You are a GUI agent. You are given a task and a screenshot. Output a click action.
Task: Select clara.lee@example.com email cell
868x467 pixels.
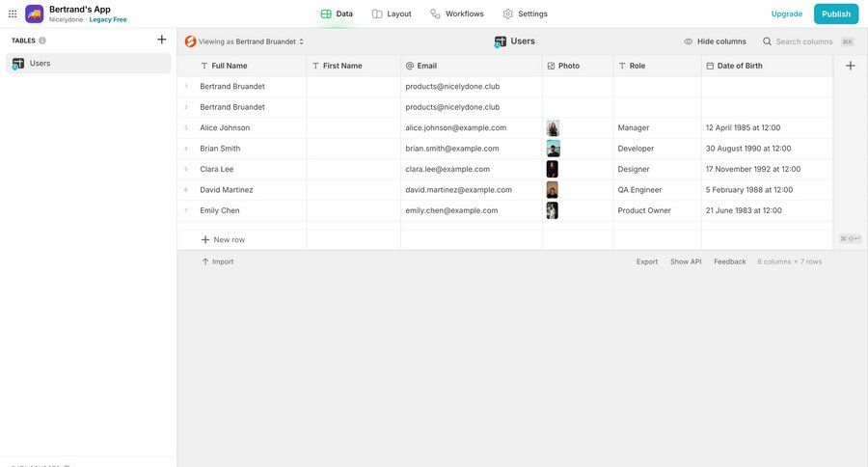coord(472,169)
